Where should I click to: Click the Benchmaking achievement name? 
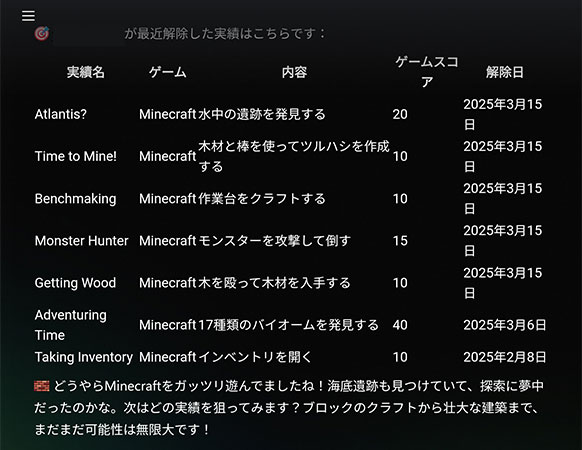coord(75,199)
